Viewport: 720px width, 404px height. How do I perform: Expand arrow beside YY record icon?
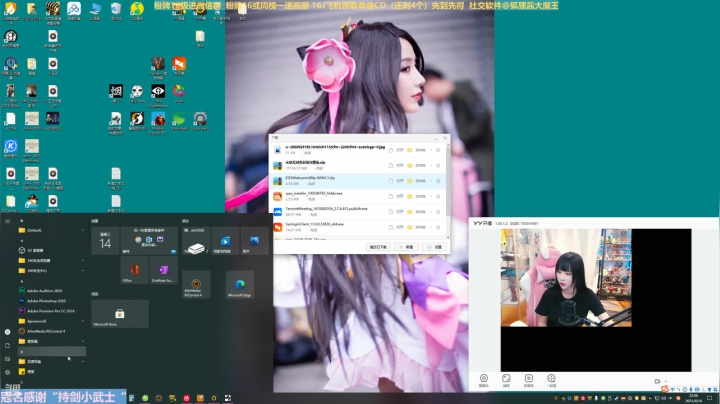(665, 381)
